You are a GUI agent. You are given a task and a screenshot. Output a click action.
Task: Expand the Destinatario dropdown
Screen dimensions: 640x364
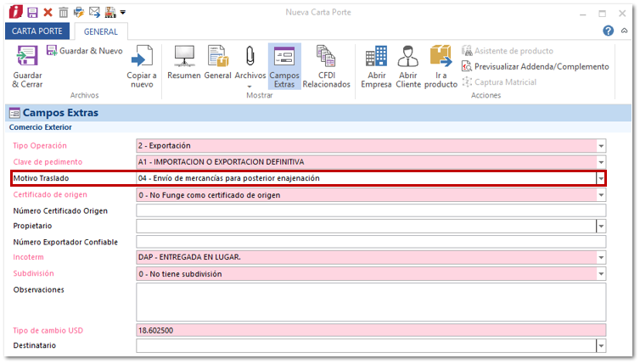pyautogui.click(x=601, y=346)
